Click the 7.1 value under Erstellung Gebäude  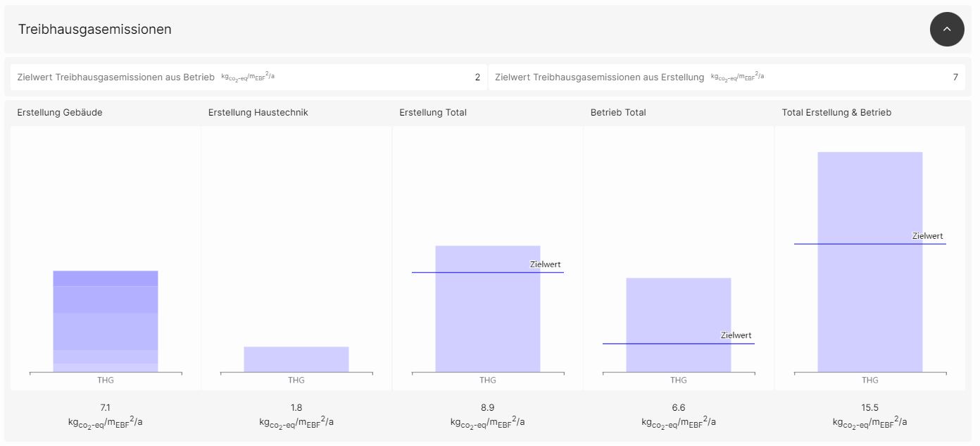pyautogui.click(x=106, y=407)
